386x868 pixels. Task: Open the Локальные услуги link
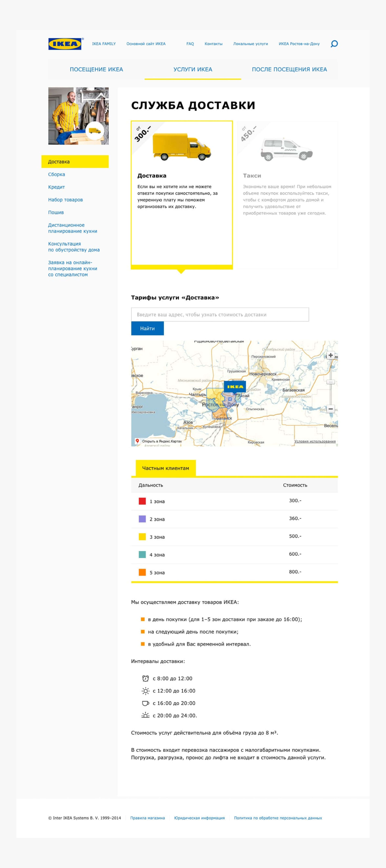(x=251, y=44)
